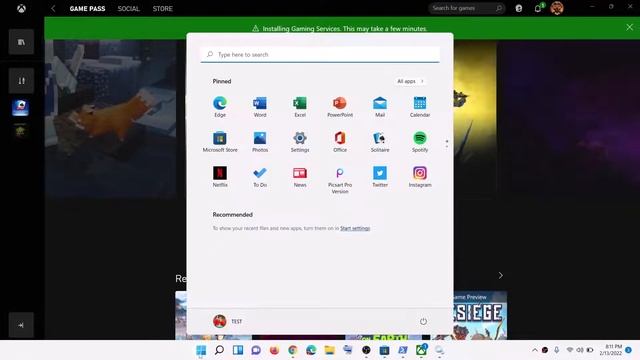The image size is (640, 360).
Task: Launch the Office app
Action: click(x=340, y=142)
